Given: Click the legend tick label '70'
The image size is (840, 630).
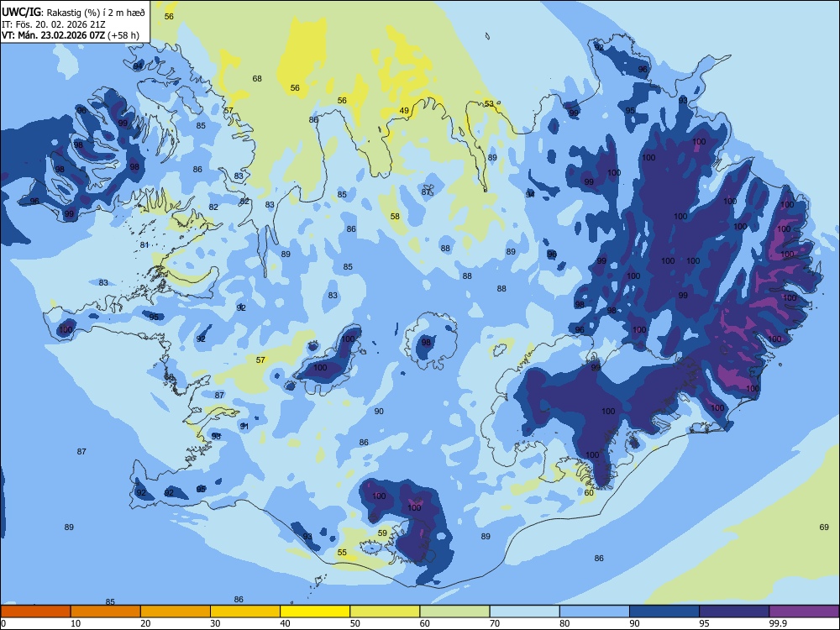Looking at the screenshot, I should tap(495, 623).
